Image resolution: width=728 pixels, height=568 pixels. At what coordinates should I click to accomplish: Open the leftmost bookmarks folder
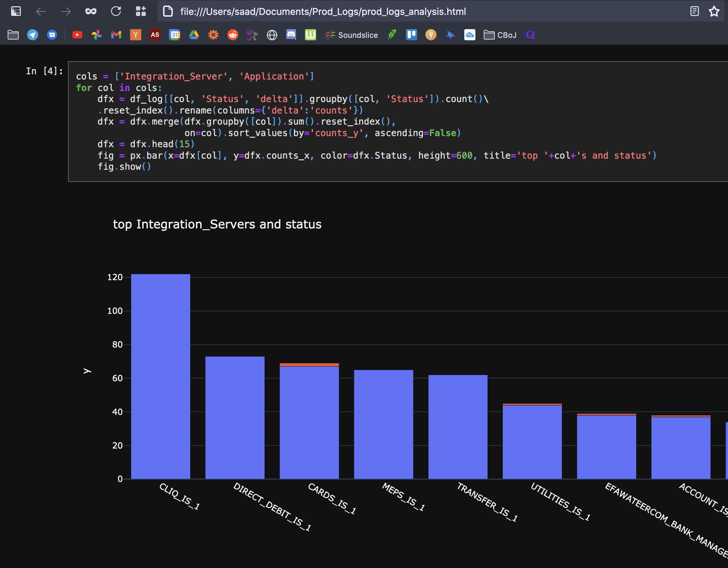13,35
